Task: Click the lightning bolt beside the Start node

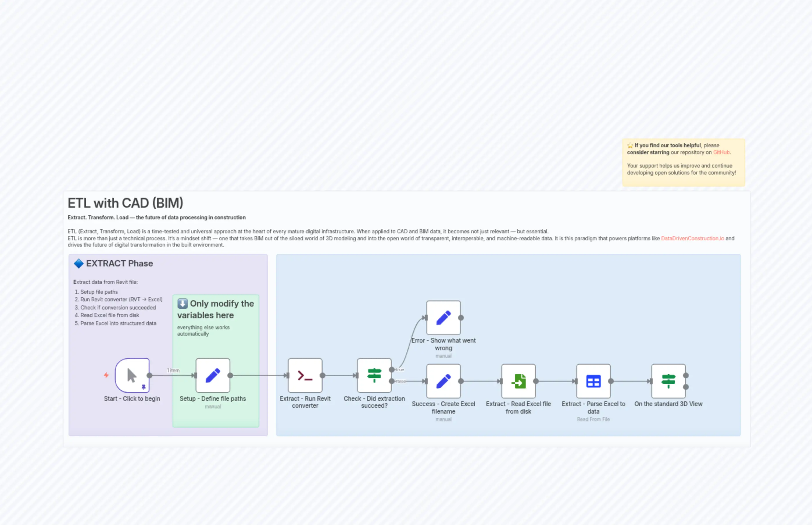Action: [x=106, y=375]
